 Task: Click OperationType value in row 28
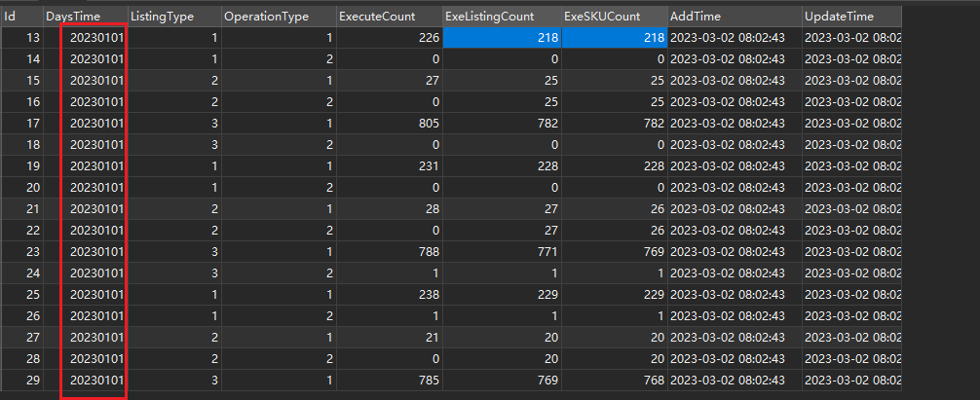[279, 358]
